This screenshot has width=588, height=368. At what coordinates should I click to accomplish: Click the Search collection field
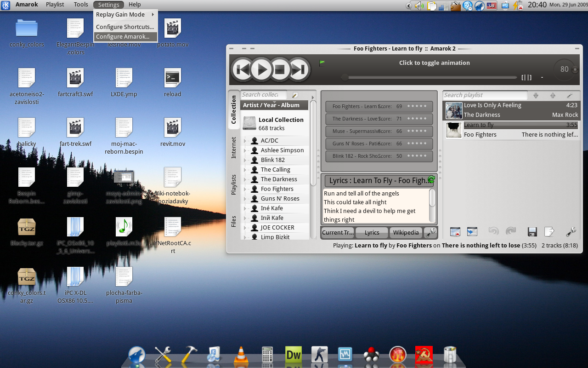click(264, 95)
